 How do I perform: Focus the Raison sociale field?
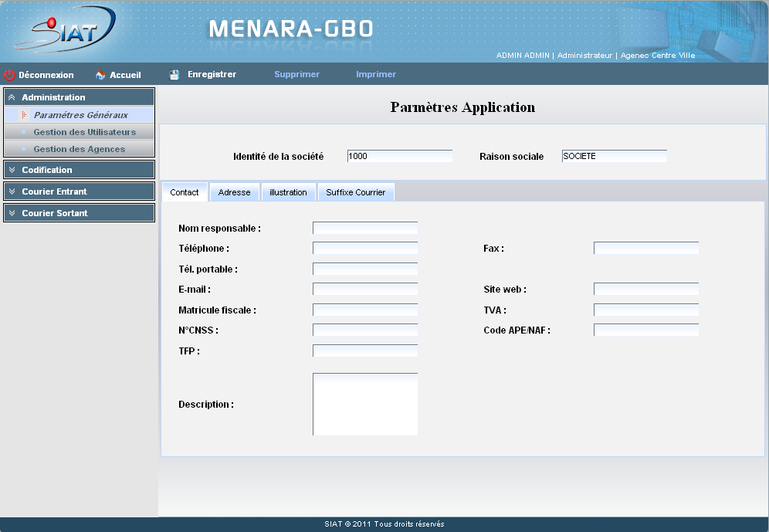[615, 156]
